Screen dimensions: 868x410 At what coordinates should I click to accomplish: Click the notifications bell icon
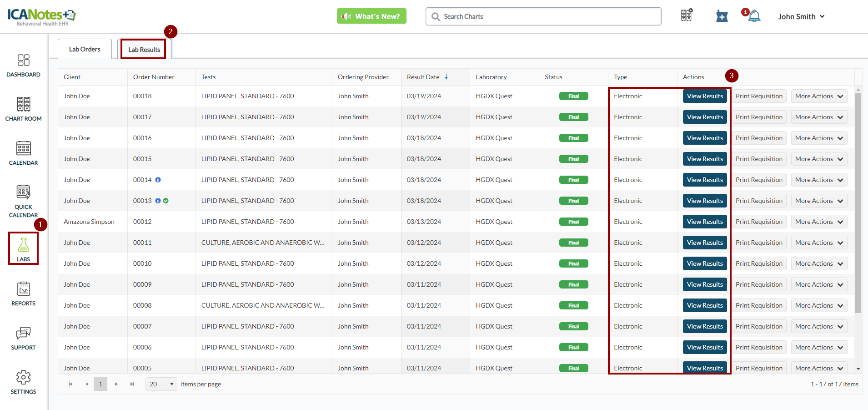(754, 16)
